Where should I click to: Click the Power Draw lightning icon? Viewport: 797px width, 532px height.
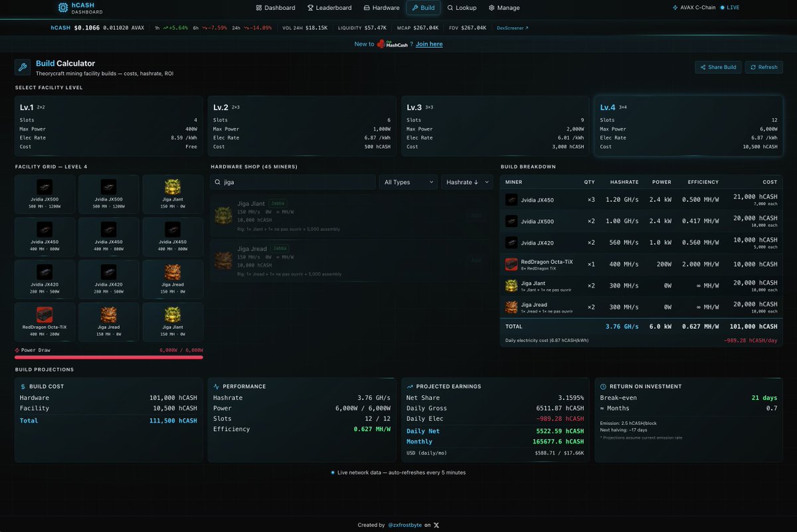[17, 350]
